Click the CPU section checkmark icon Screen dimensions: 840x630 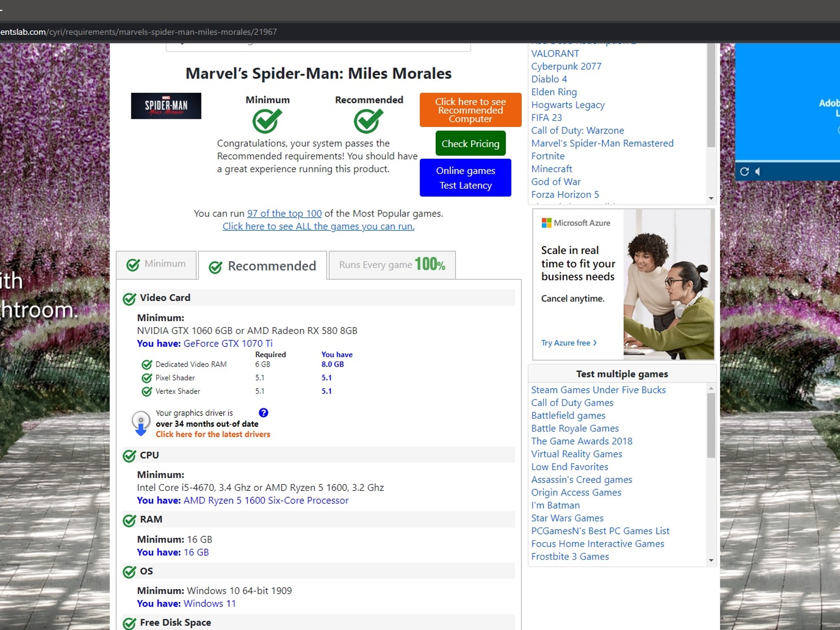point(129,456)
